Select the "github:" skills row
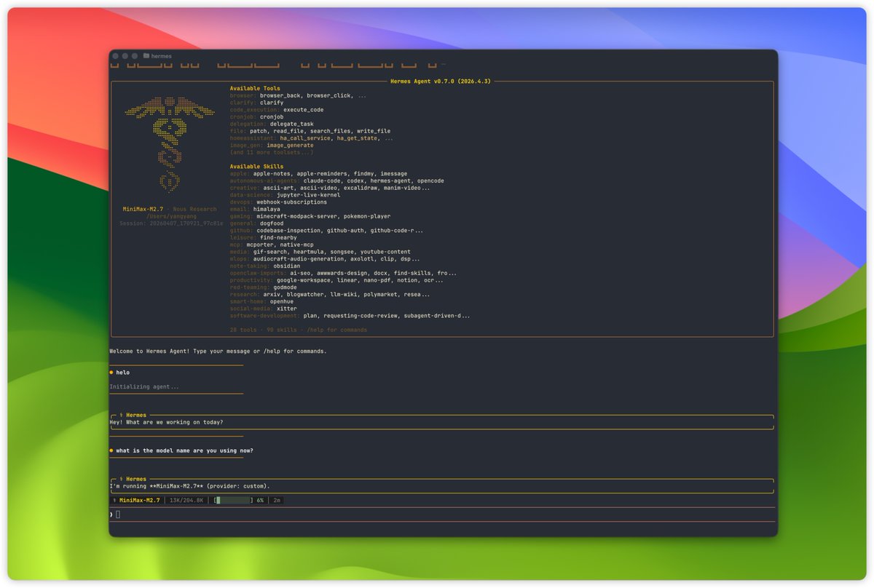 pyautogui.click(x=326, y=231)
